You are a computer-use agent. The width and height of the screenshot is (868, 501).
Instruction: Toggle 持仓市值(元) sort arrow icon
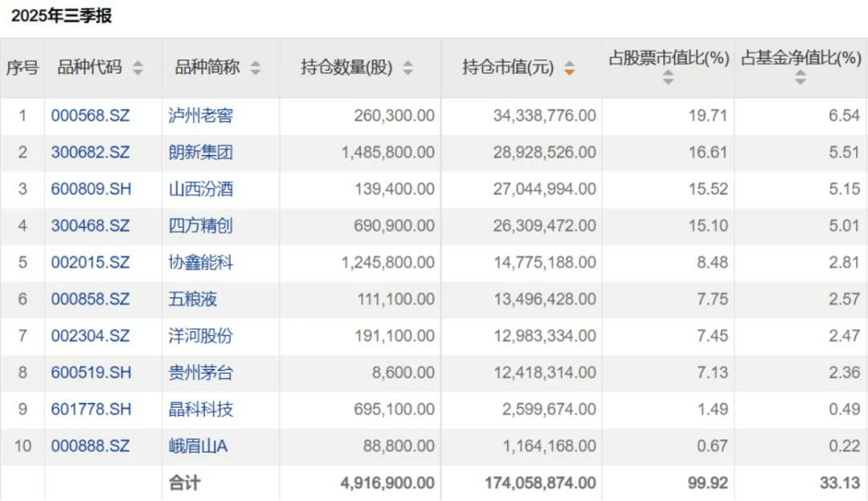click(x=570, y=68)
